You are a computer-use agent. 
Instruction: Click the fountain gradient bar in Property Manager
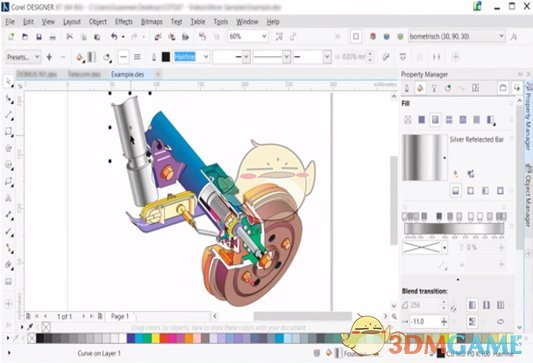tap(454, 229)
